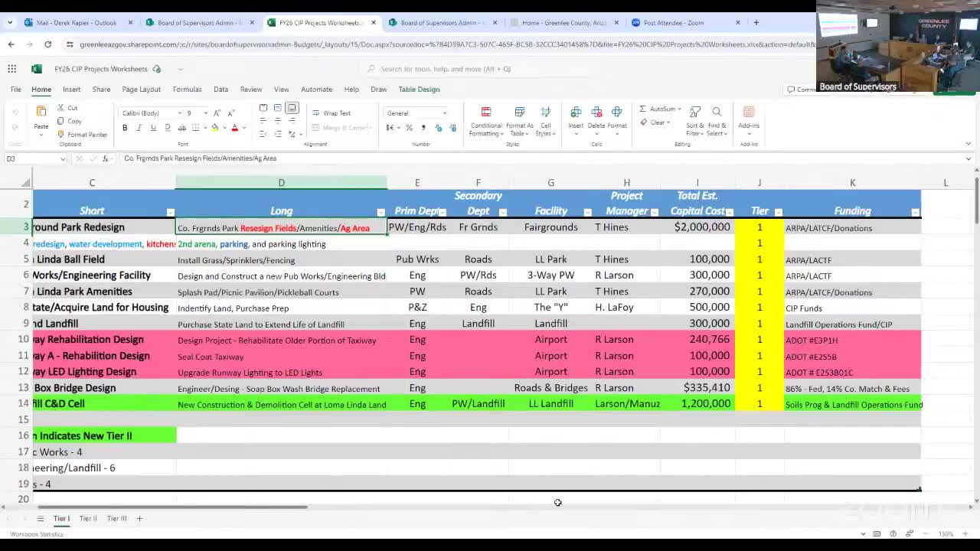Add a new sheet with plus button
Viewport: 980px width, 551px height.
point(139,519)
